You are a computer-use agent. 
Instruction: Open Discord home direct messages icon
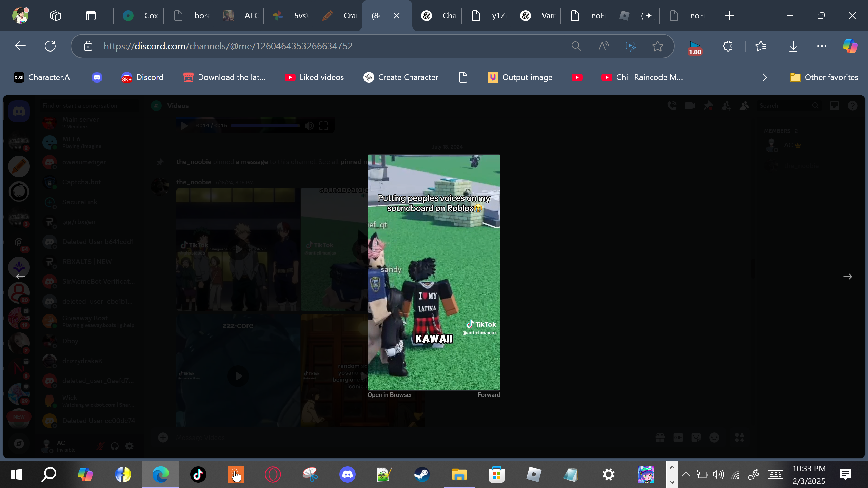(19, 111)
